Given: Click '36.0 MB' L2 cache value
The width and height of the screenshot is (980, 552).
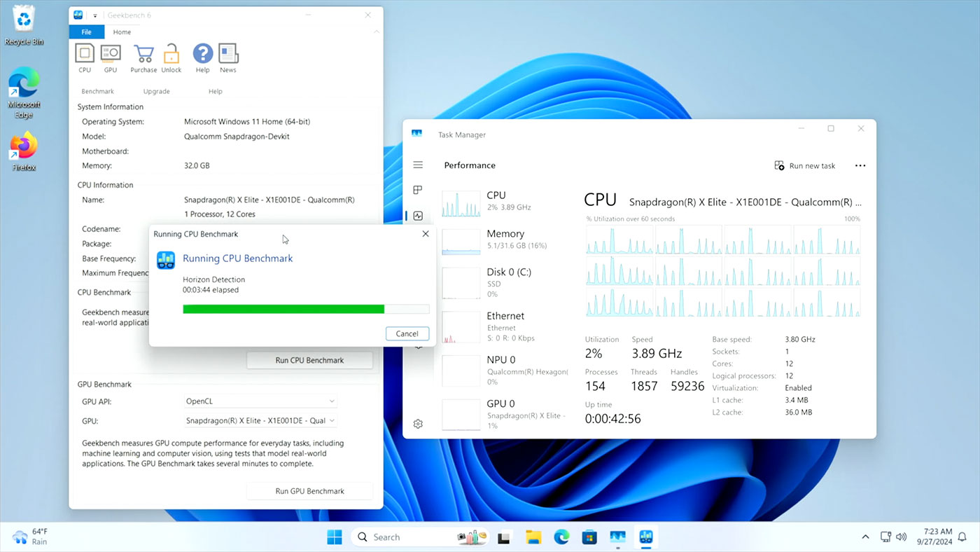Looking at the screenshot, I should click(798, 413).
